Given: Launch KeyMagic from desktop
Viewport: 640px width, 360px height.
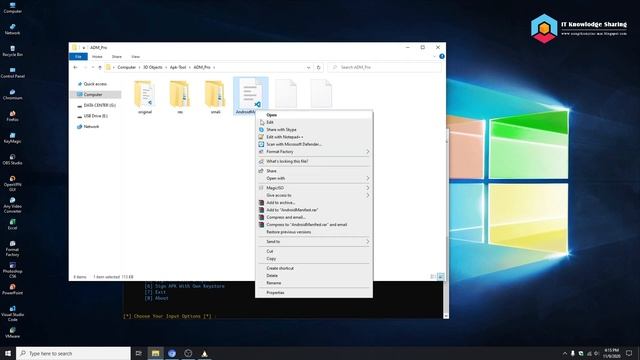Looking at the screenshot, I should 13,138.
